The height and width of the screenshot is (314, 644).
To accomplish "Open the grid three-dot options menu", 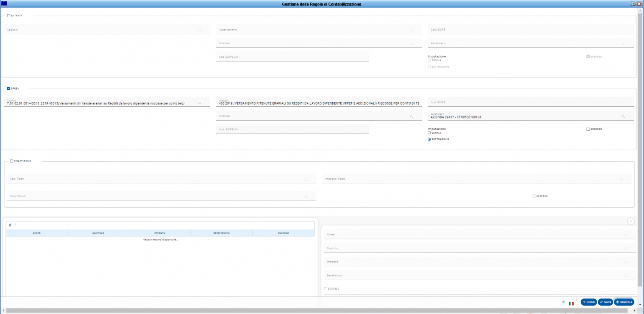I will [15, 225].
